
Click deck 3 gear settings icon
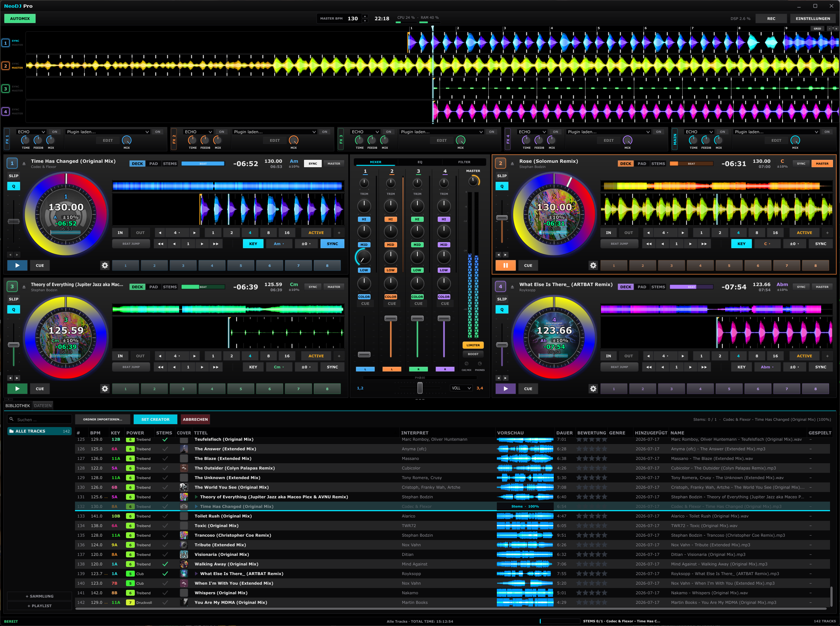click(105, 389)
